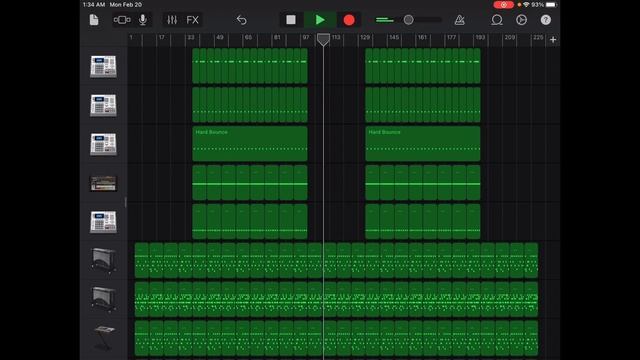Tap ruler bar number 225
Viewport: 640px width, 360px height.
tap(538, 37)
